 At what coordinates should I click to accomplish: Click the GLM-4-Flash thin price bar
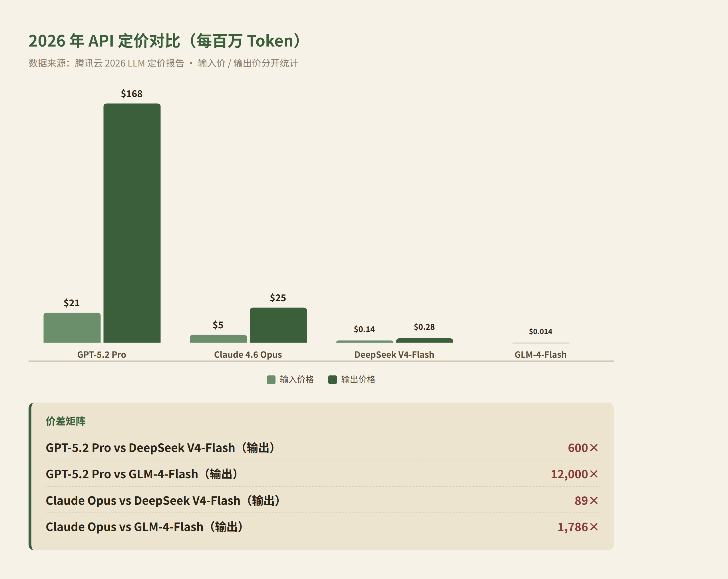541,343
